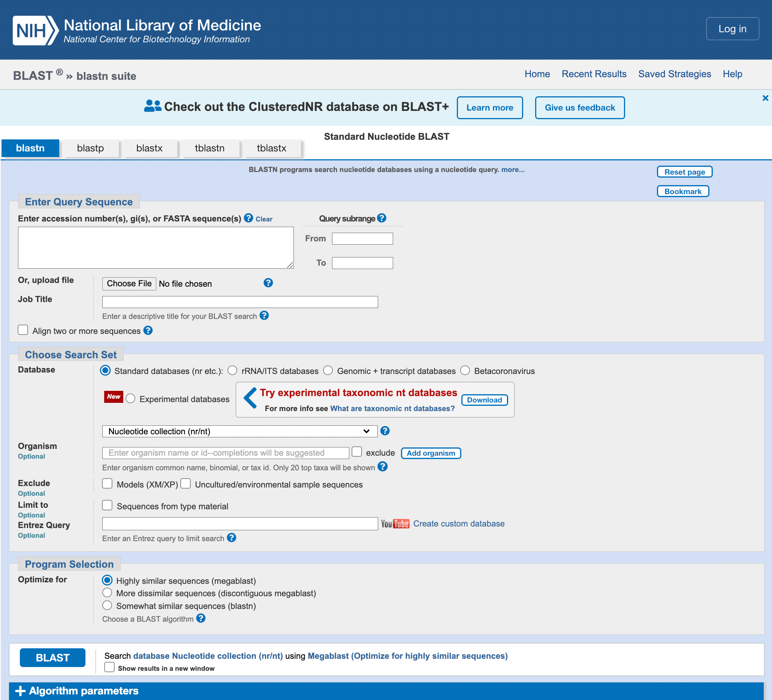This screenshot has height=700, width=772.
Task: Click the New badge by Experimental databases
Action: [x=113, y=397]
